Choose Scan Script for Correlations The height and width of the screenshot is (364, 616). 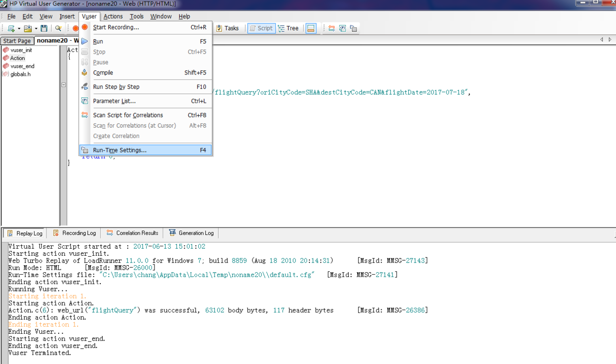click(146, 115)
